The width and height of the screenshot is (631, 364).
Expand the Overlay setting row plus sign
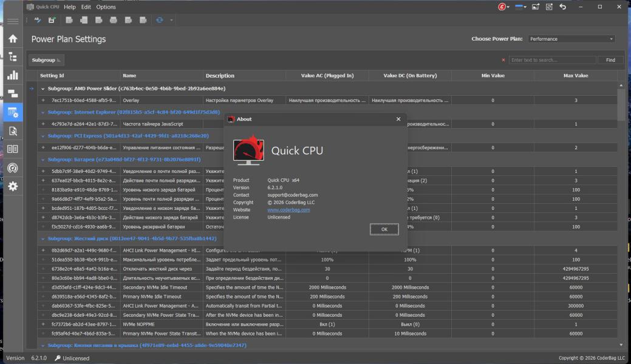(x=43, y=100)
